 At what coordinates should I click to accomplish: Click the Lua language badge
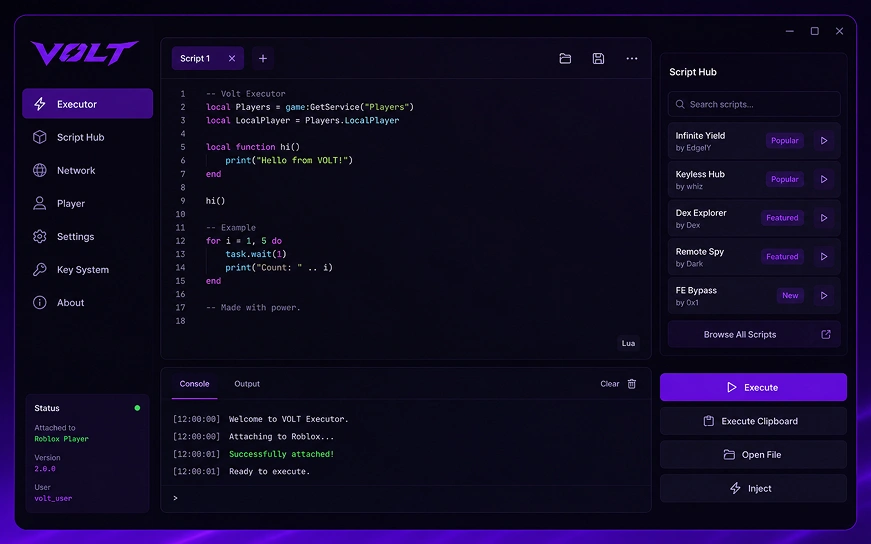pyautogui.click(x=628, y=343)
